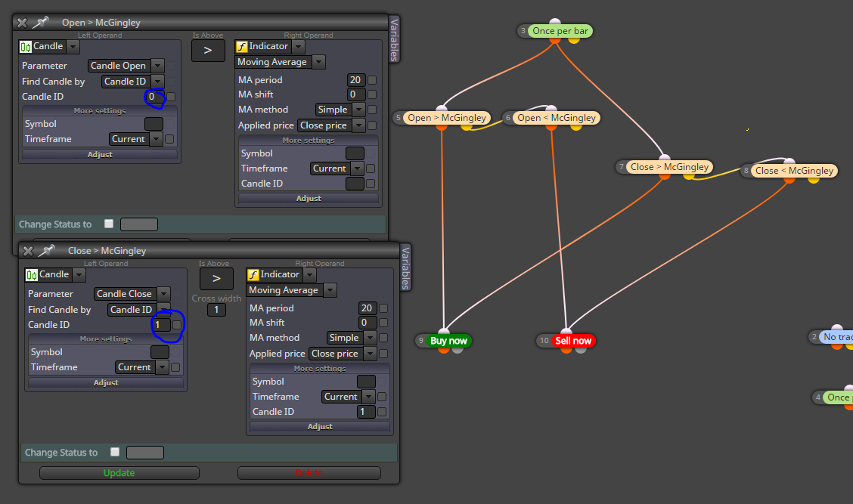Pin the Open > McGingley panel
853x504 pixels.
(x=40, y=23)
